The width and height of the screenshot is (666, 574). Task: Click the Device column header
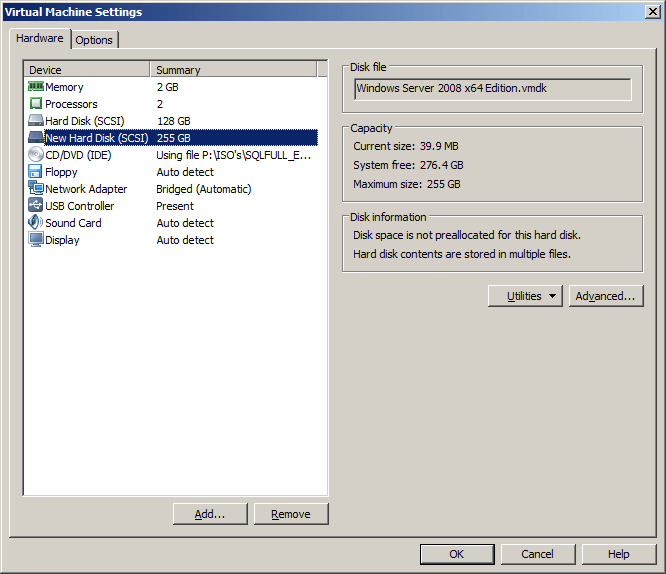[87, 70]
